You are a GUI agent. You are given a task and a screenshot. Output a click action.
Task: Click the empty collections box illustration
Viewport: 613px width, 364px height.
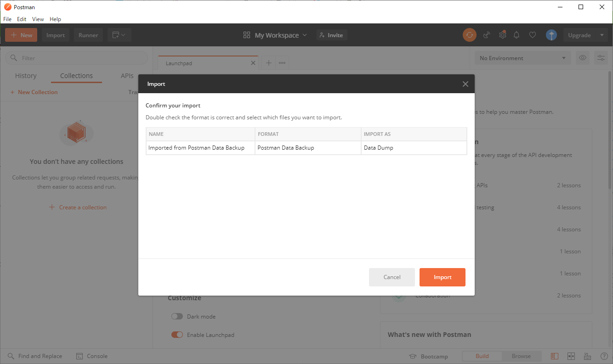point(76,133)
